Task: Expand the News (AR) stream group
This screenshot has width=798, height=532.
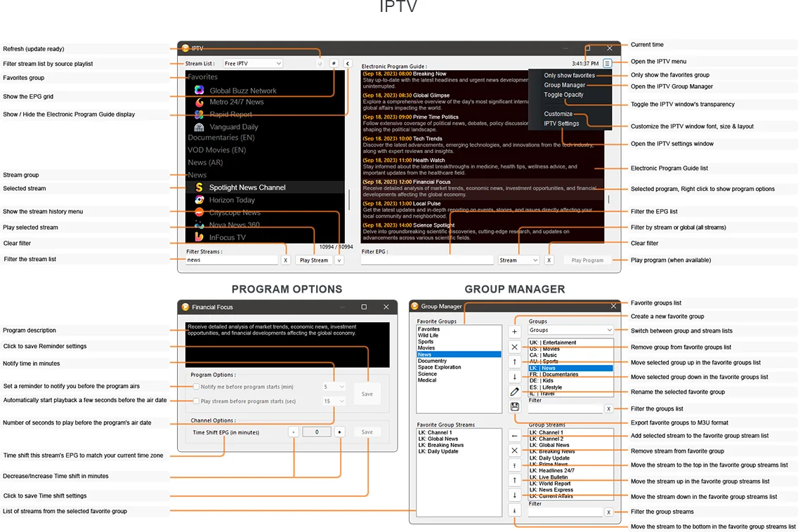Action: 205,162
